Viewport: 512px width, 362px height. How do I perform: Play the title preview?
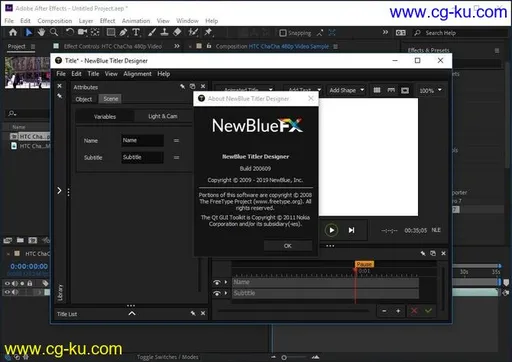pos(331,230)
